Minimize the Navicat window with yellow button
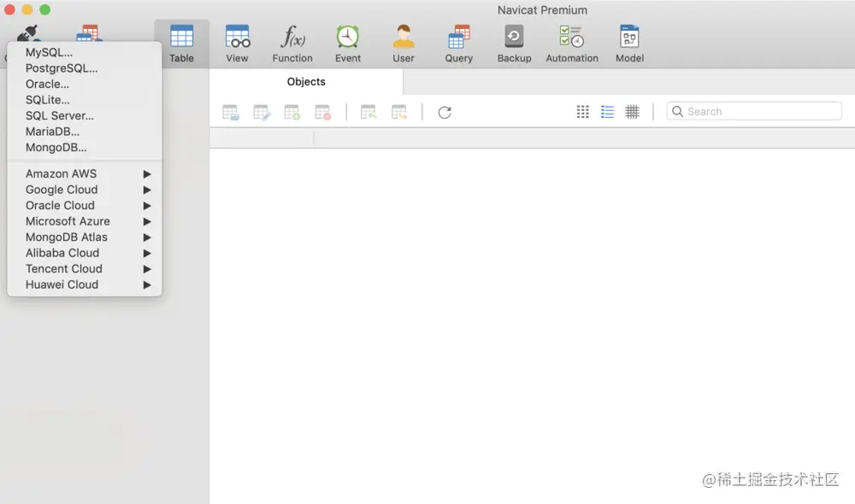855x504 pixels. 27,9
